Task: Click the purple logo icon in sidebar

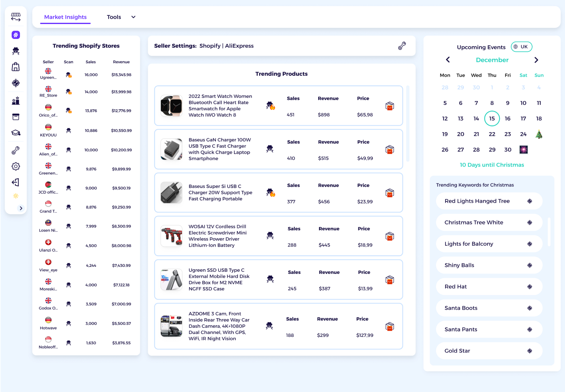Action: pos(16,35)
